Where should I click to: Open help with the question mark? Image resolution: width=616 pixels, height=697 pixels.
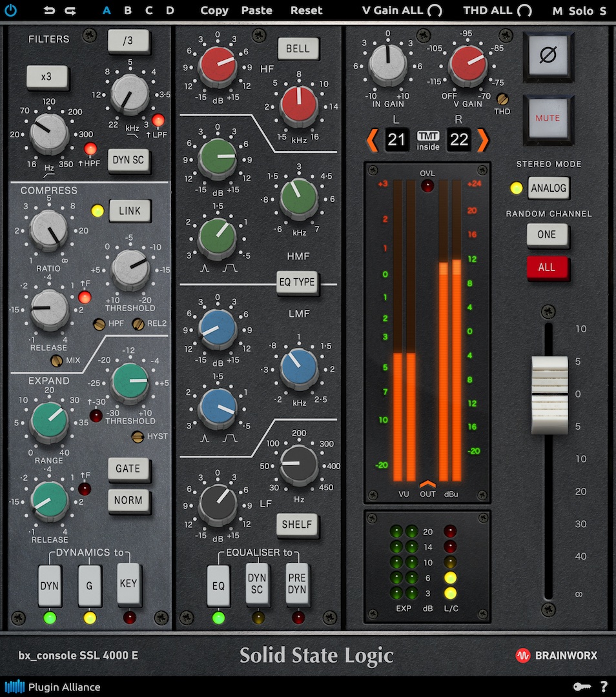[604, 687]
